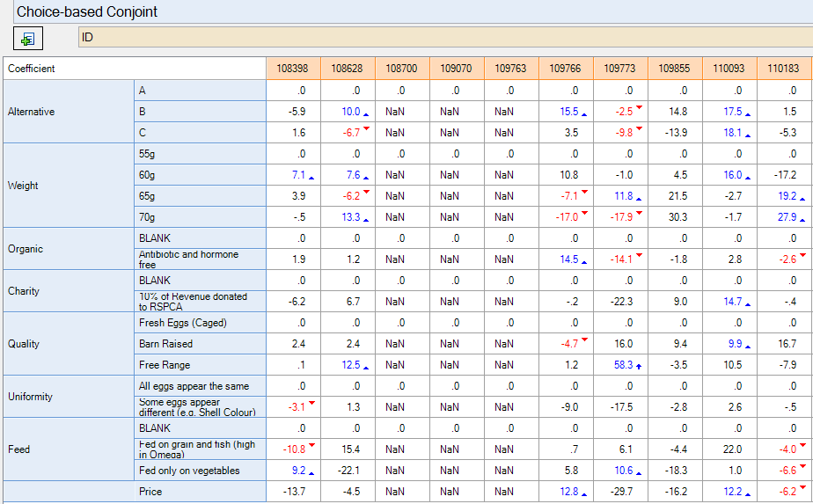Screen dimensions: 813x504
Task: Select the 108398 column header
Action: (x=292, y=69)
